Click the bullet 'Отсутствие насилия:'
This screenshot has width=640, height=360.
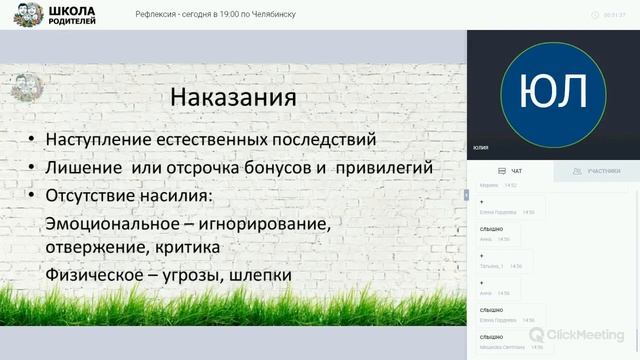129,196
